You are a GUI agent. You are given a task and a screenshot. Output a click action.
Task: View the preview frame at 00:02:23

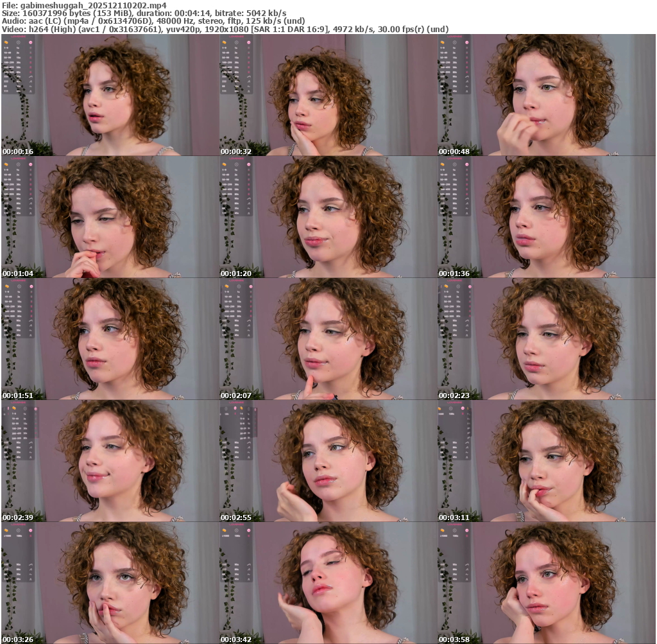click(547, 339)
